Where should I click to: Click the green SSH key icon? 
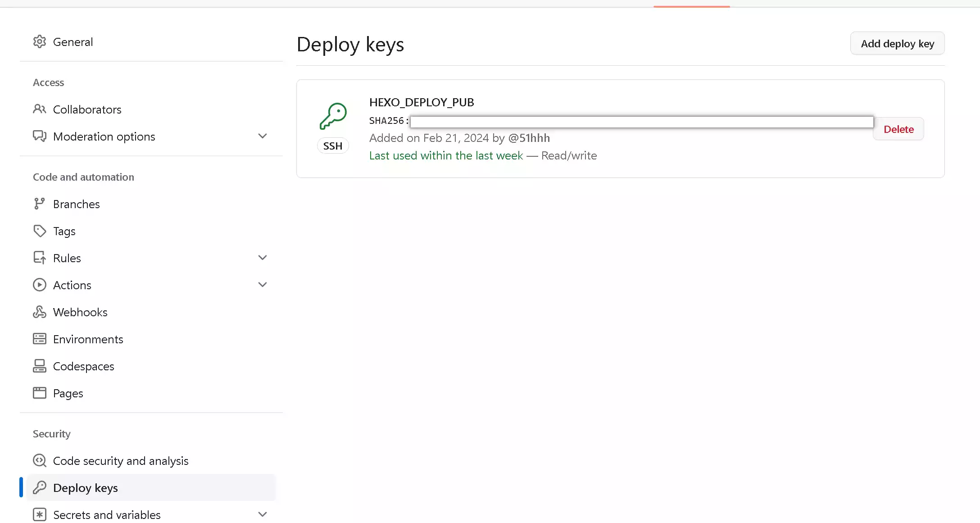coord(333,116)
